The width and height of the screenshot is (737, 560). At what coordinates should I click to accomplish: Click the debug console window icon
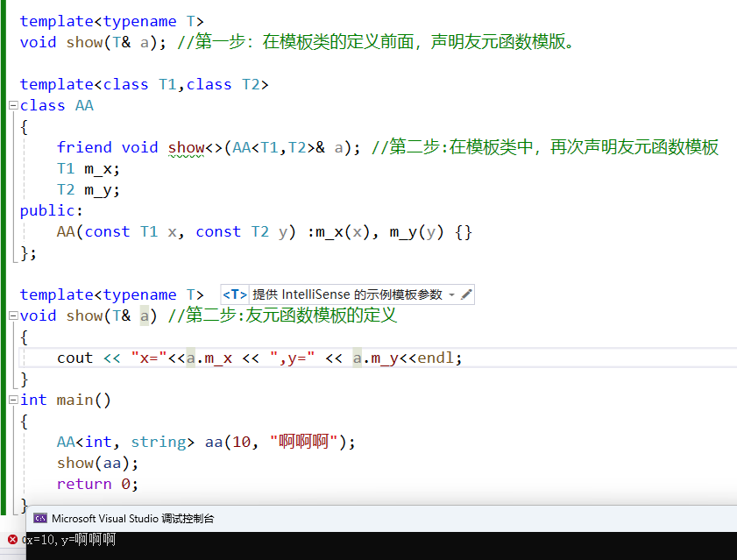40,518
